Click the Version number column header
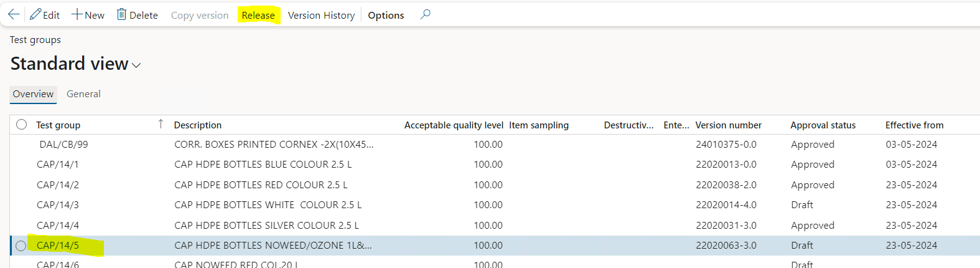 [728, 125]
